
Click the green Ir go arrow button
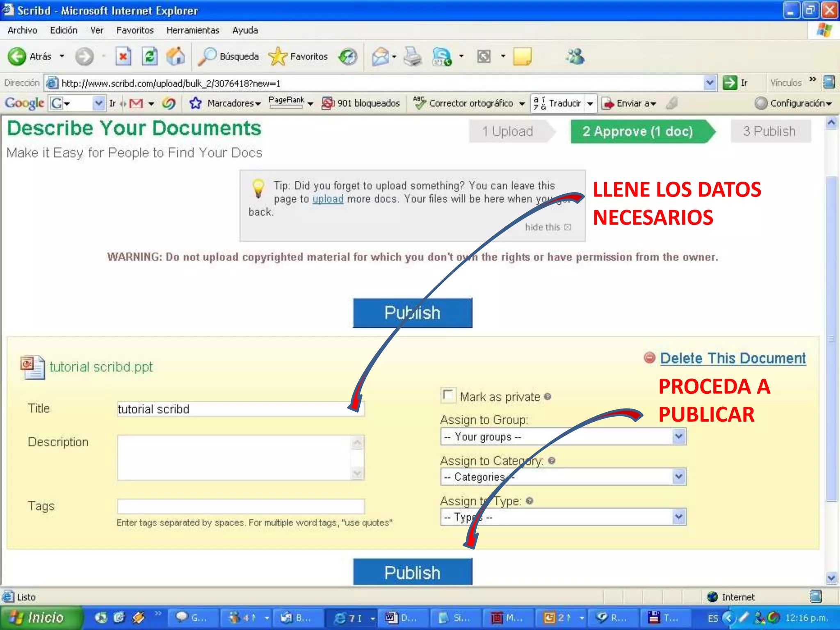pyautogui.click(x=730, y=83)
